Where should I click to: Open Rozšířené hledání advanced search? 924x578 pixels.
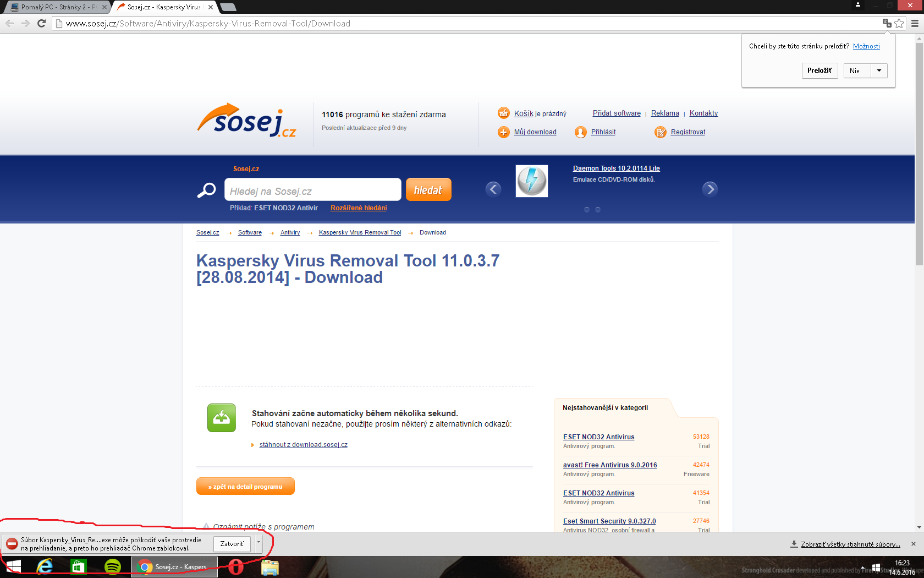click(359, 208)
